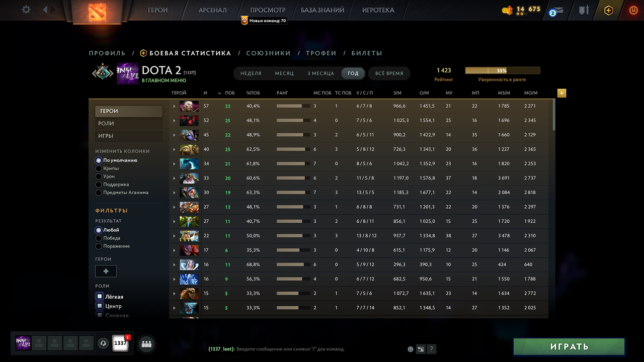Open the party finder group icon
This screenshot has width=644, height=362.
(x=146, y=344)
